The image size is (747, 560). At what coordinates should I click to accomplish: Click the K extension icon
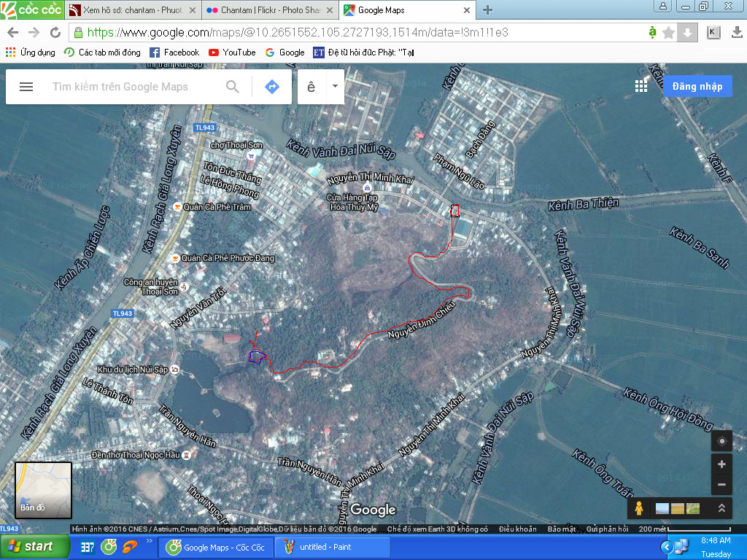click(713, 32)
